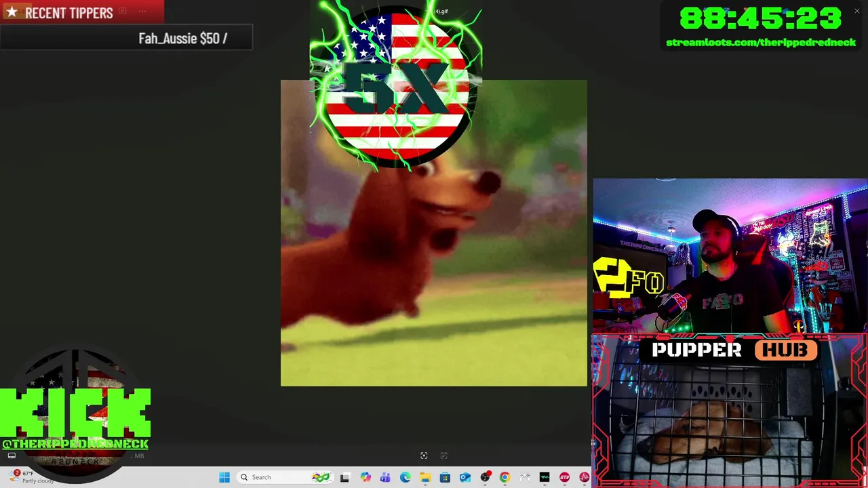
Task: Open File Explorer from the taskbar
Action: [x=425, y=477]
